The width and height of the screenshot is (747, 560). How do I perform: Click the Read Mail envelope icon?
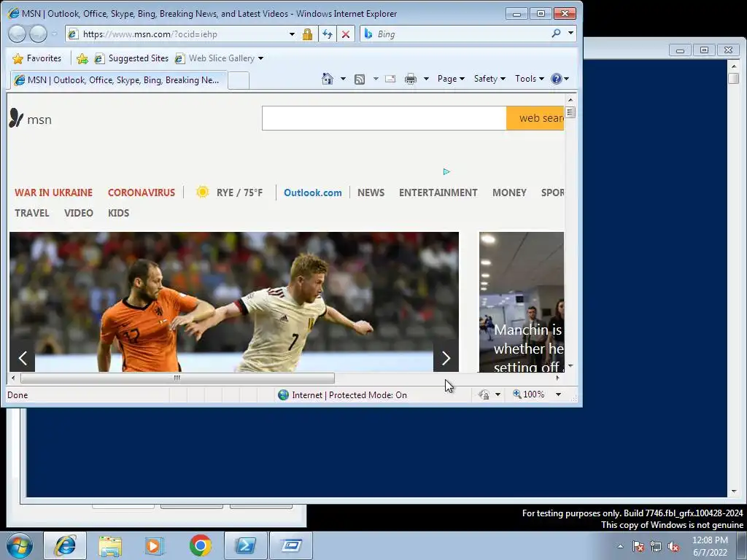[390, 79]
